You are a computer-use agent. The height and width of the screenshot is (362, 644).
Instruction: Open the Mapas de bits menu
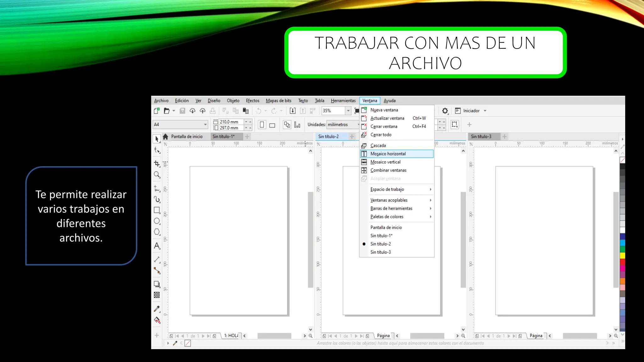click(279, 101)
